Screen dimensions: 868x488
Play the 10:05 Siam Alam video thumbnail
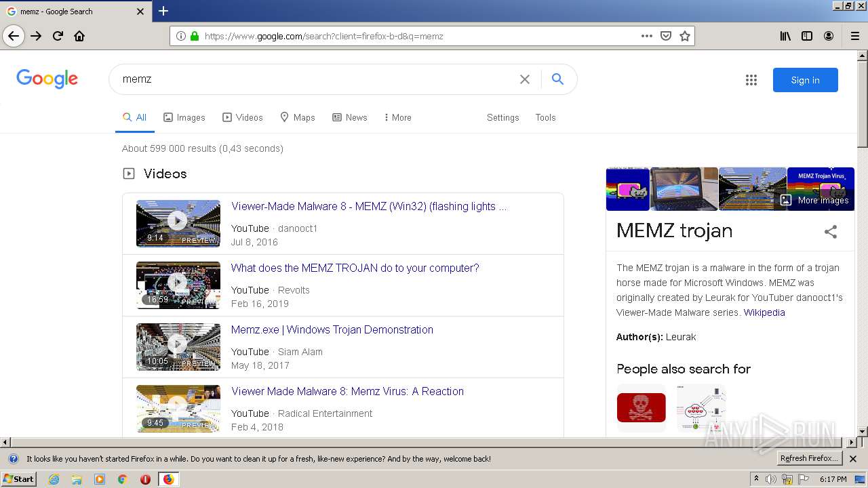pyautogui.click(x=178, y=346)
